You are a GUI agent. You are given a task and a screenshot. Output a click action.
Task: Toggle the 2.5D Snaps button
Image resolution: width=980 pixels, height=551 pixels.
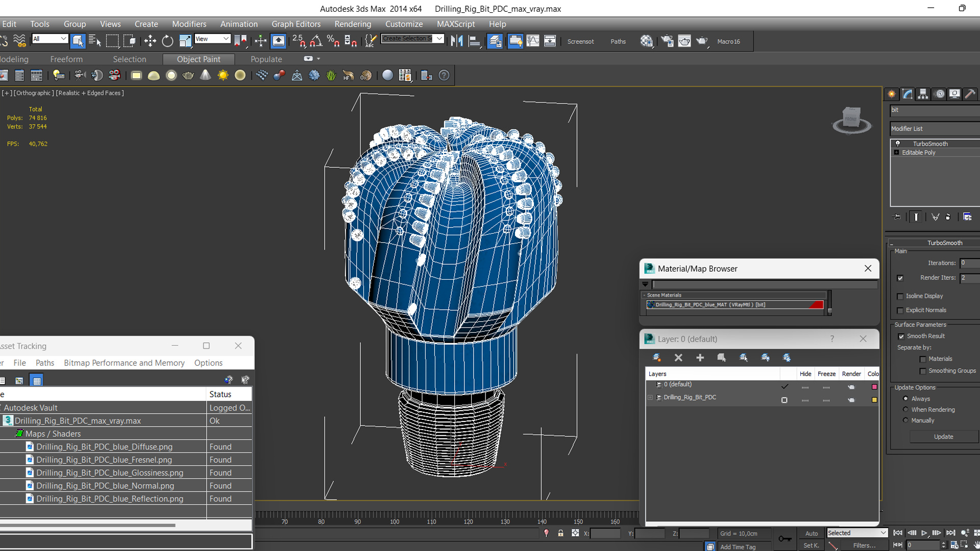pyautogui.click(x=299, y=41)
